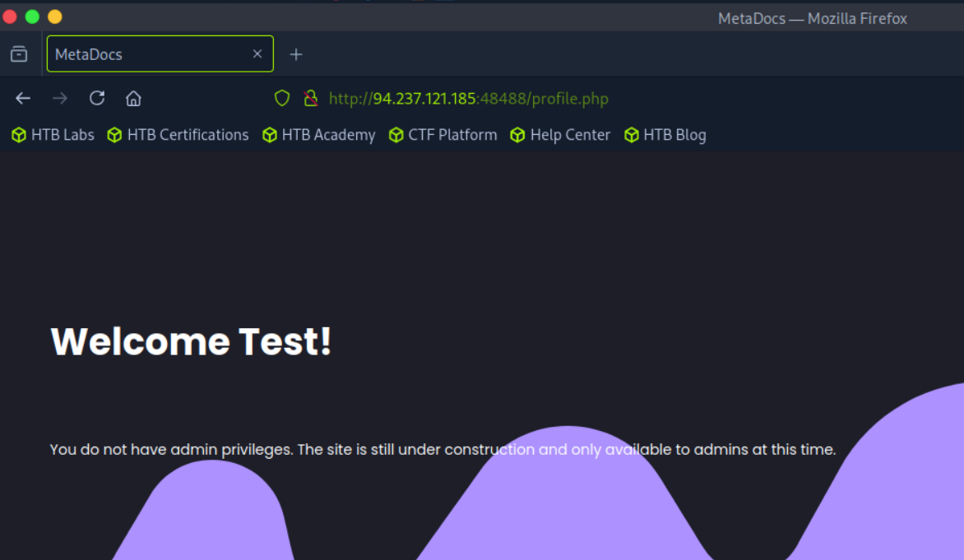The image size is (964, 560).
Task: Show the insecure connection padlock info
Action: 310,99
